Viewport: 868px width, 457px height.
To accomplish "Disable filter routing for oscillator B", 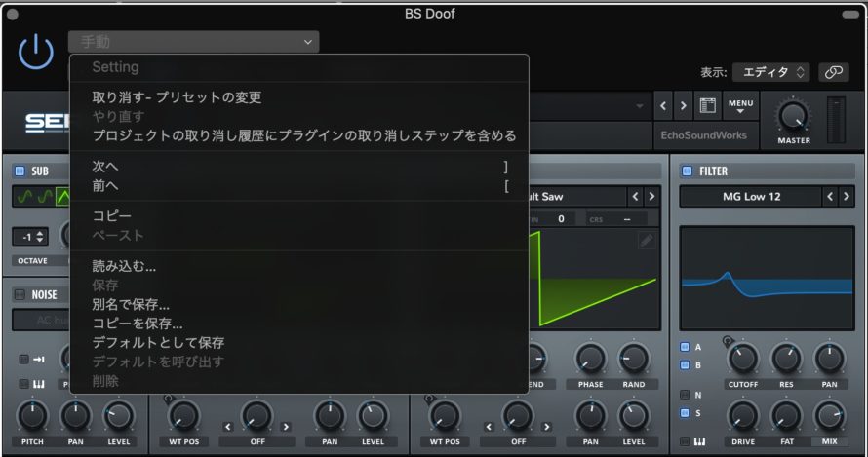I will pos(685,365).
